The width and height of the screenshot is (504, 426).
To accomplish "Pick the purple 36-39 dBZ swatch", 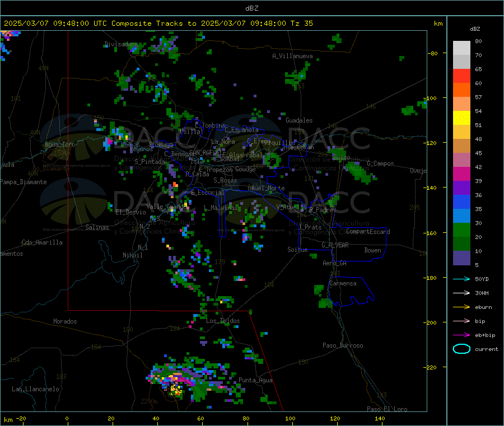I will click(x=461, y=188).
